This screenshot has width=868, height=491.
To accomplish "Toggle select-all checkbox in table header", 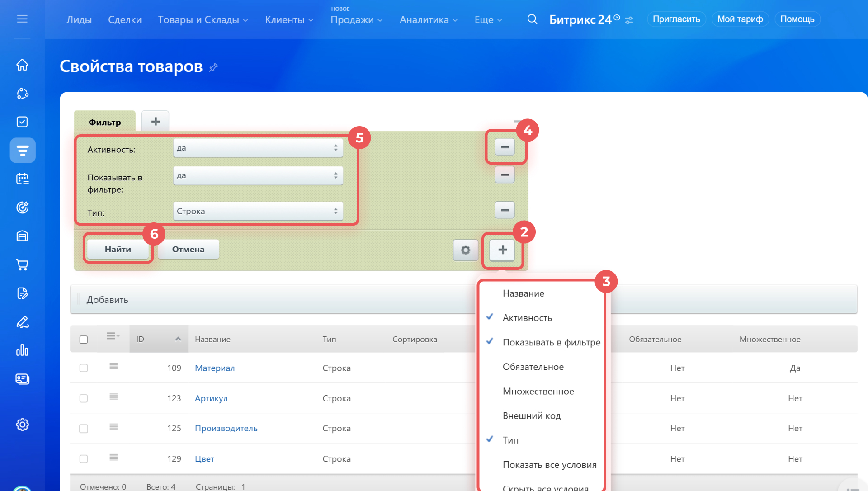I will point(84,340).
